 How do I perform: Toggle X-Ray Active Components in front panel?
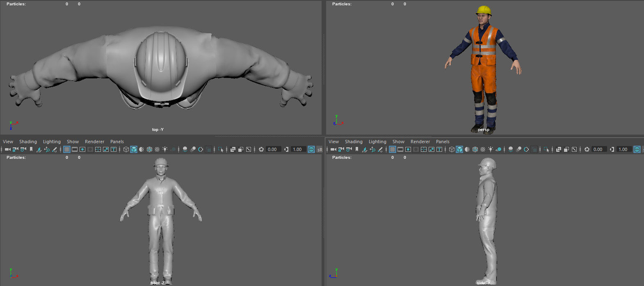(241, 149)
